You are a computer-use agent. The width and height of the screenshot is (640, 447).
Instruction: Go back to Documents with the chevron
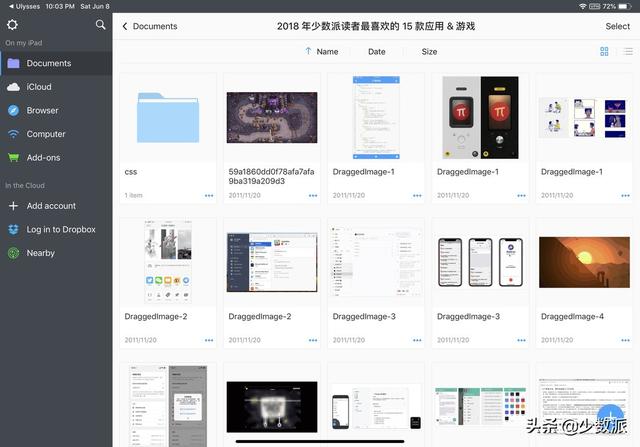click(x=150, y=26)
